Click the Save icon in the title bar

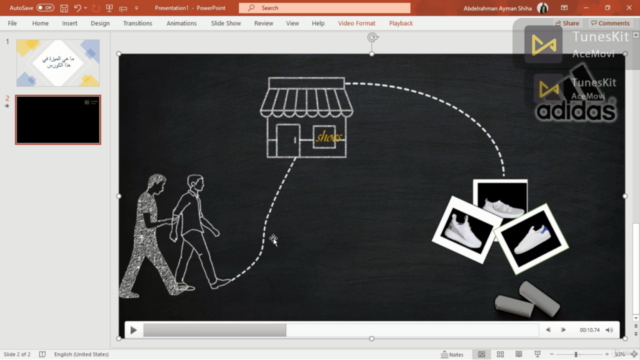pyautogui.click(x=64, y=8)
